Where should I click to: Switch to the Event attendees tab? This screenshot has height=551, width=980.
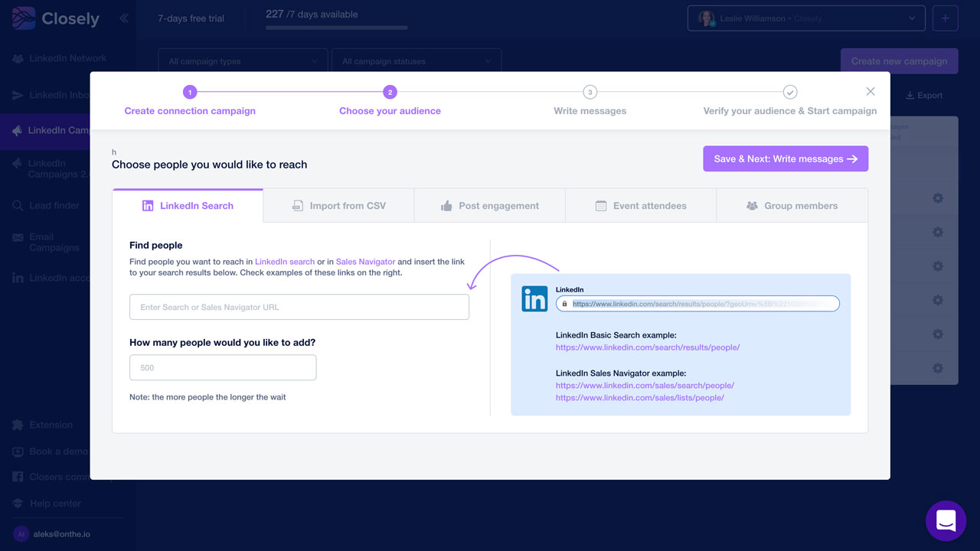(x=641, y=206)
